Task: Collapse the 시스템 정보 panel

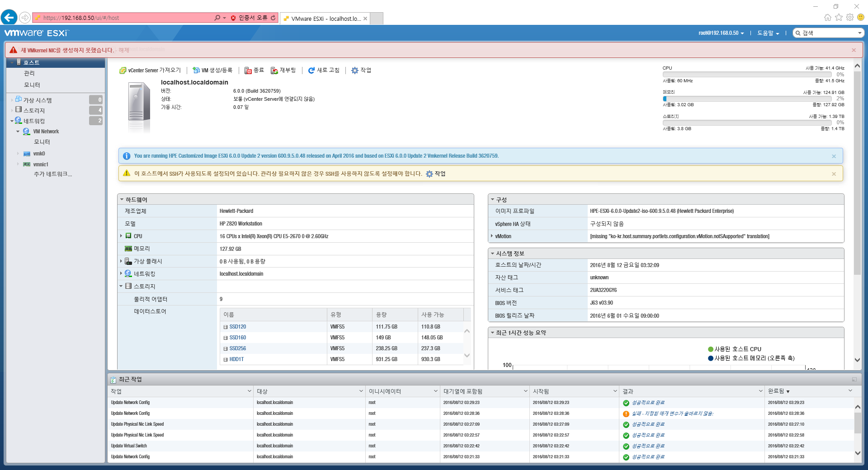Action: (493, 254)
